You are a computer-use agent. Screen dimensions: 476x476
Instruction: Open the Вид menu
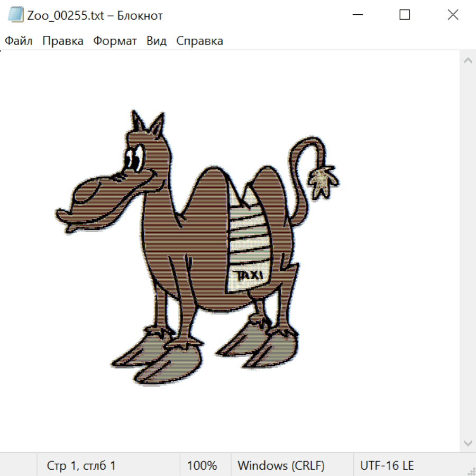[x=157, y=41]
